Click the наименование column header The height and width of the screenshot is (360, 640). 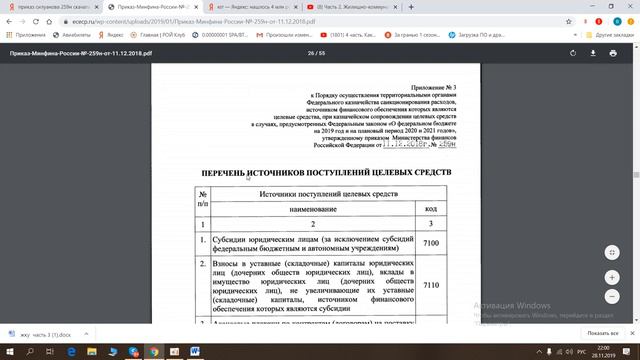pyautogui.click(x=313, y=209)
